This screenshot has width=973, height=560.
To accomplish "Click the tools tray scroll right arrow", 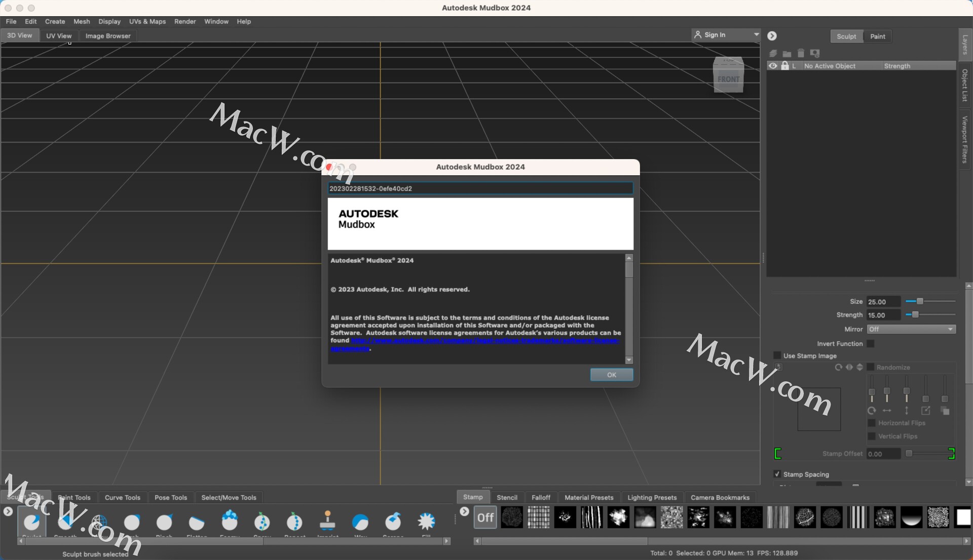I will [446, 541].
